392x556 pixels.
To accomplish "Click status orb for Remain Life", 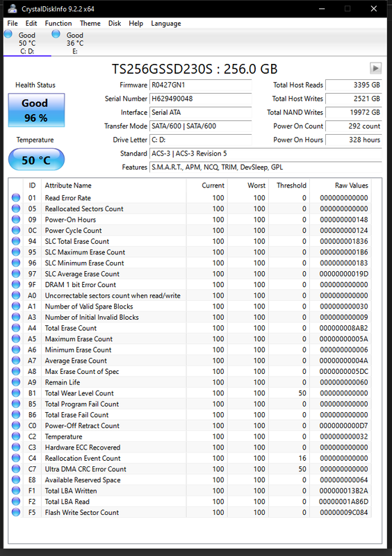I will [16, 382].
